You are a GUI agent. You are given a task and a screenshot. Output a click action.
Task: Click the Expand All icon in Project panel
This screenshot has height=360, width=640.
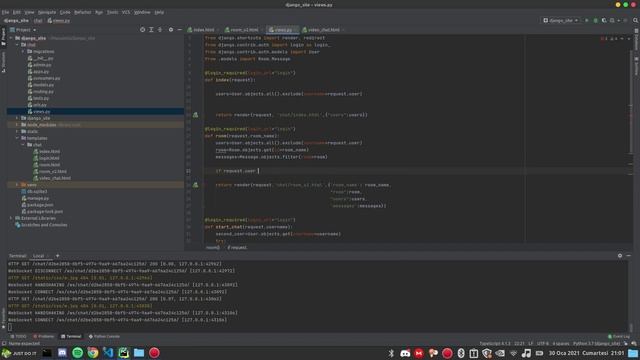click(151, 29)
